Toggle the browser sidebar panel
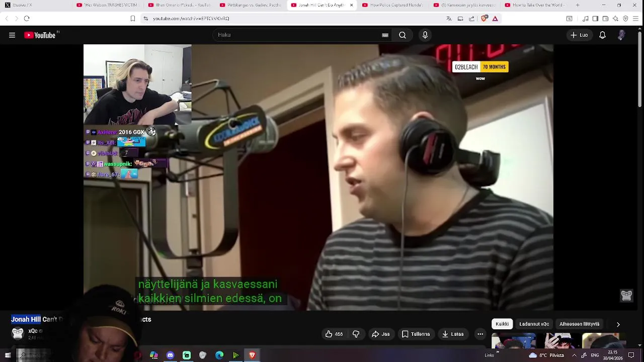The width and height of the screenshot is (644, 362). tap(595, 19)
